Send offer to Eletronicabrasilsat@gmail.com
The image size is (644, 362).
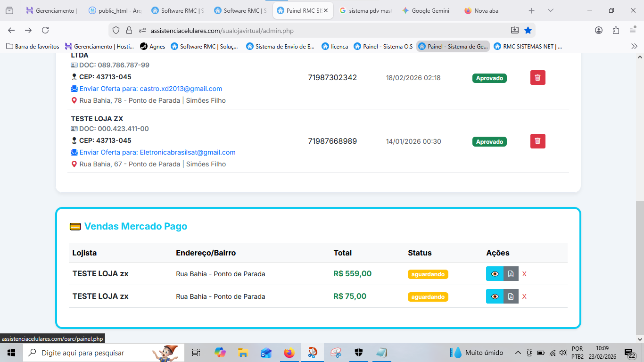157,152
